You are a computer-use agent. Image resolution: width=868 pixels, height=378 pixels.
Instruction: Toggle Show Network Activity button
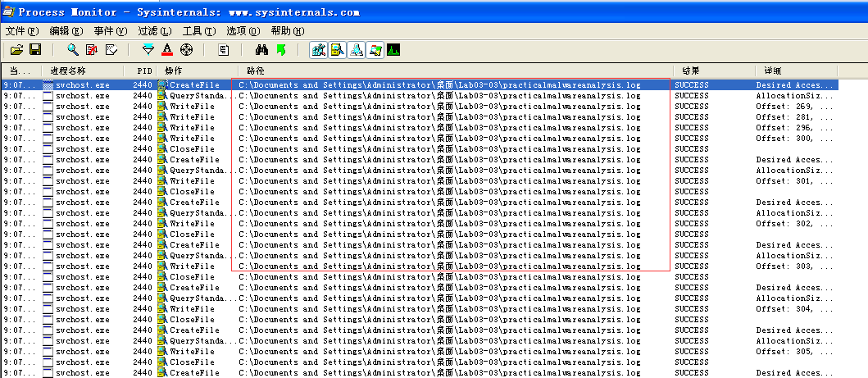[x=357, y=50]
